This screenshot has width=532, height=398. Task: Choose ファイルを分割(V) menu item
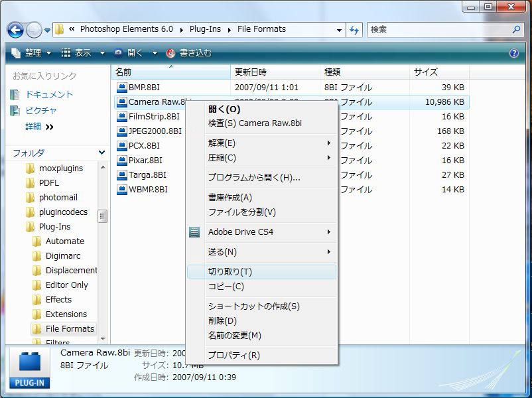coord(261,212)
